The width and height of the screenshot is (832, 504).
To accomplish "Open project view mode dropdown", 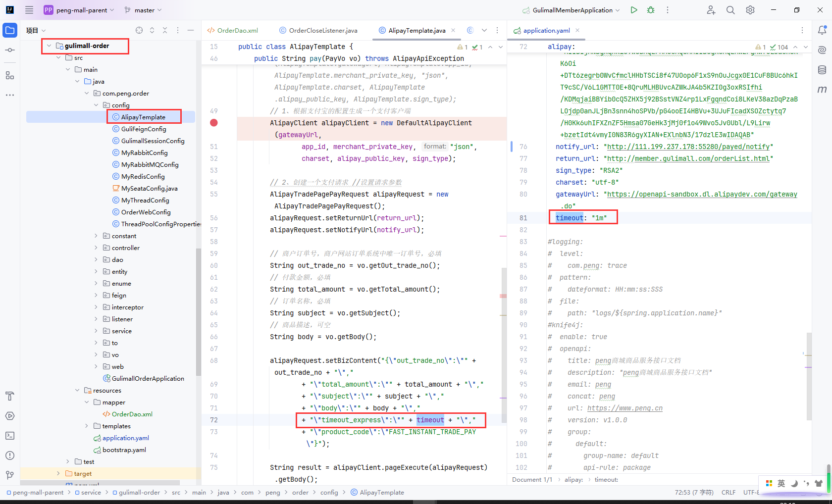I will pyautogui.click(x=36, y=30).
